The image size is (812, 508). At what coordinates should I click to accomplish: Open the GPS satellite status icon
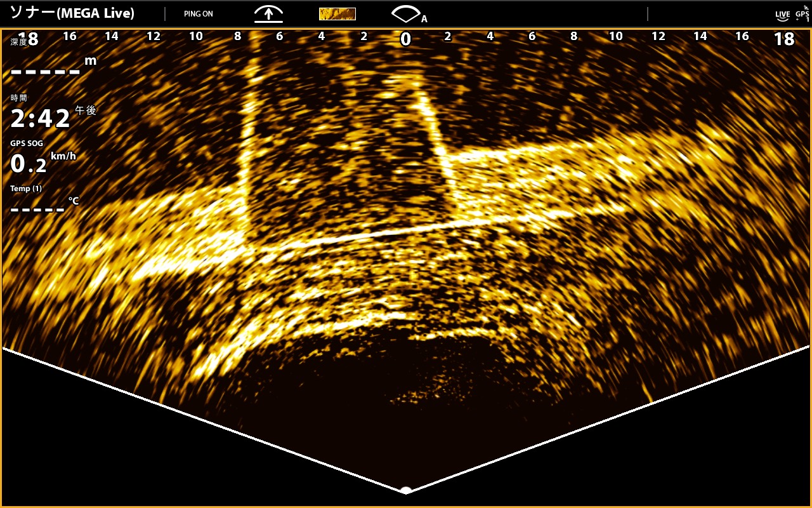click(x=802, y=14)
